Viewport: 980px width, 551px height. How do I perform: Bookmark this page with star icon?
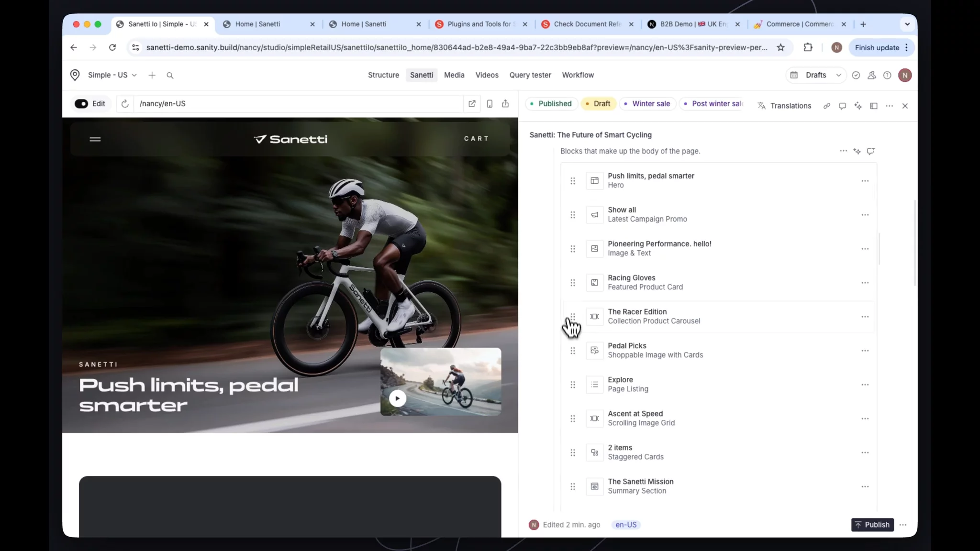tap(780, 47)
